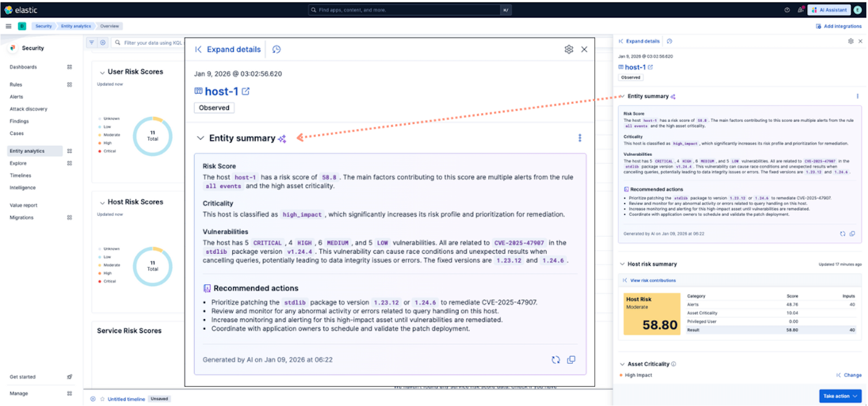Select the High Impact criticality indicator
The height and width of the screenshot is (406, 868).
[638, 375]
